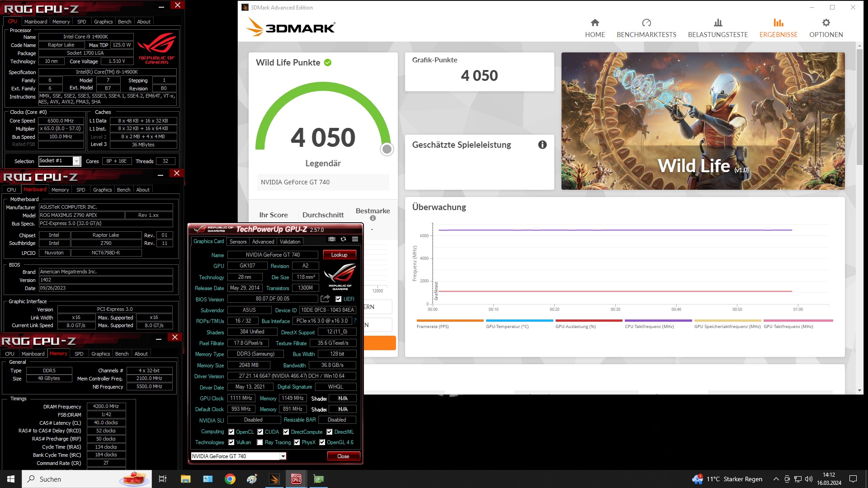The image size is (868, 488).
Task: Open the Bench tab in top CPU-Z window
Action: point(125,22)
